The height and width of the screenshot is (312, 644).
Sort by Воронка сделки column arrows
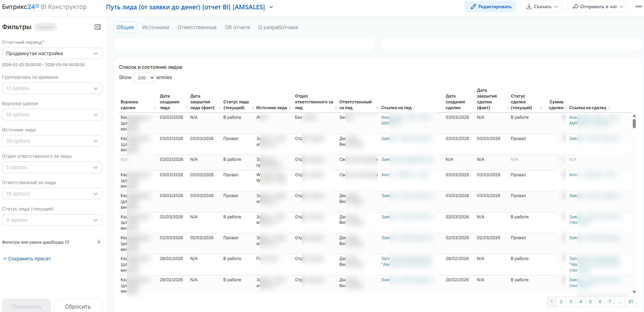156,108
